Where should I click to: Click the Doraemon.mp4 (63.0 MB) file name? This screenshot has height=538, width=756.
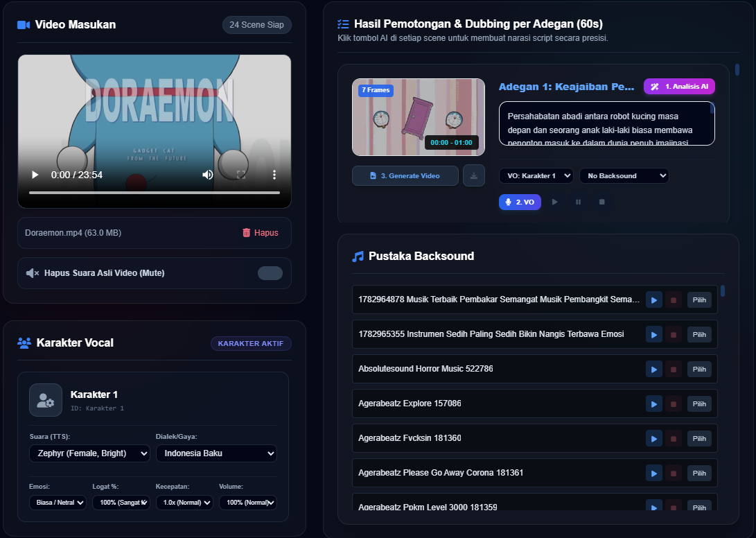(x=73, y=232)
